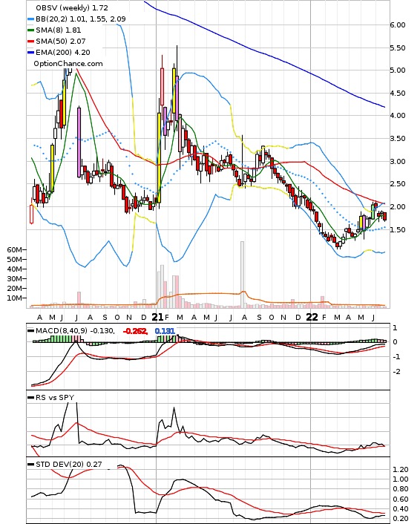Click the MACD black legend marker

pos(30,331)
